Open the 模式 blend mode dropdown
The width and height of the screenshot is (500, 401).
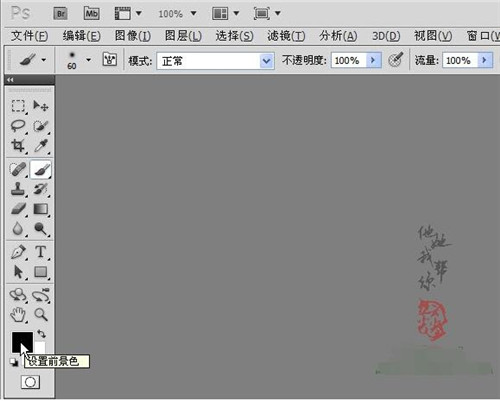tap(216, 61)
